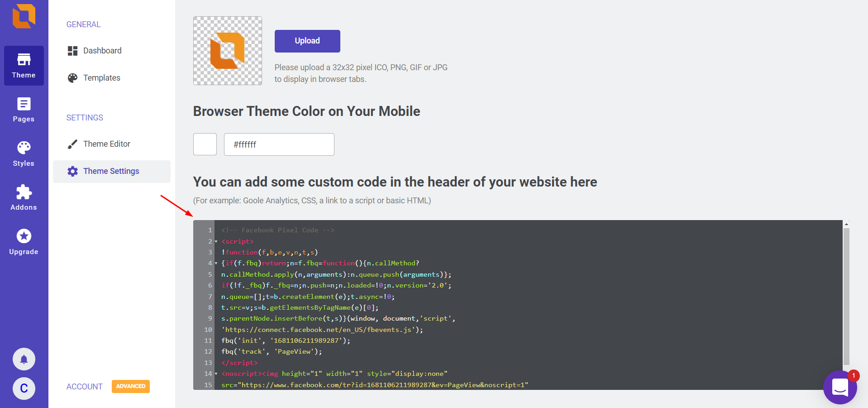Image resolution: width=868 pixels, height=408 pixels.
Task: Open the chat support widget
Action: [x=840, y=387]
